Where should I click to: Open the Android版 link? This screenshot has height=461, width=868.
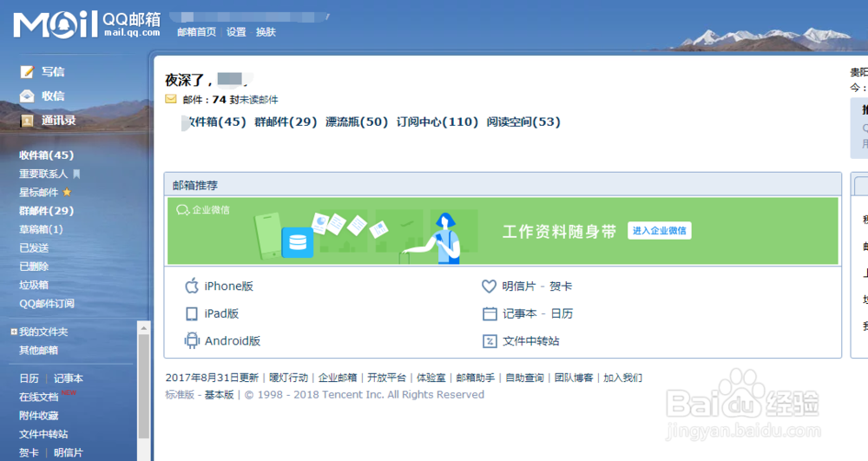click(x=233, y=341)
